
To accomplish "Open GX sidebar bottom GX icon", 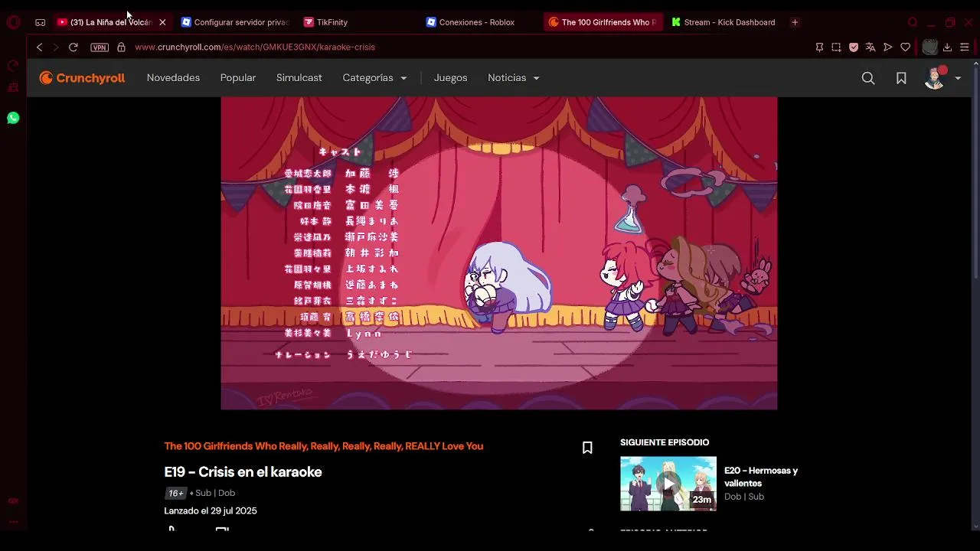I will click(13, 501).
